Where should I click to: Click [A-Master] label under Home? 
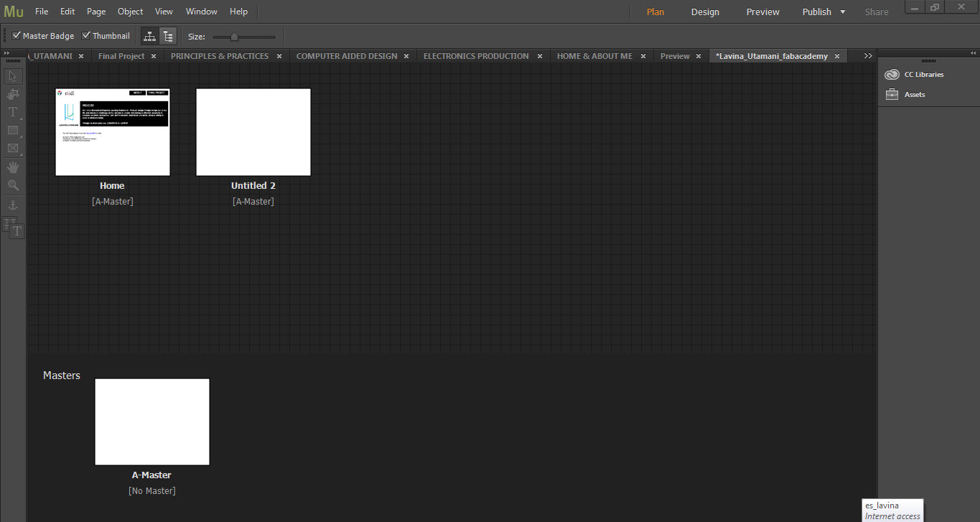(113, 202)
